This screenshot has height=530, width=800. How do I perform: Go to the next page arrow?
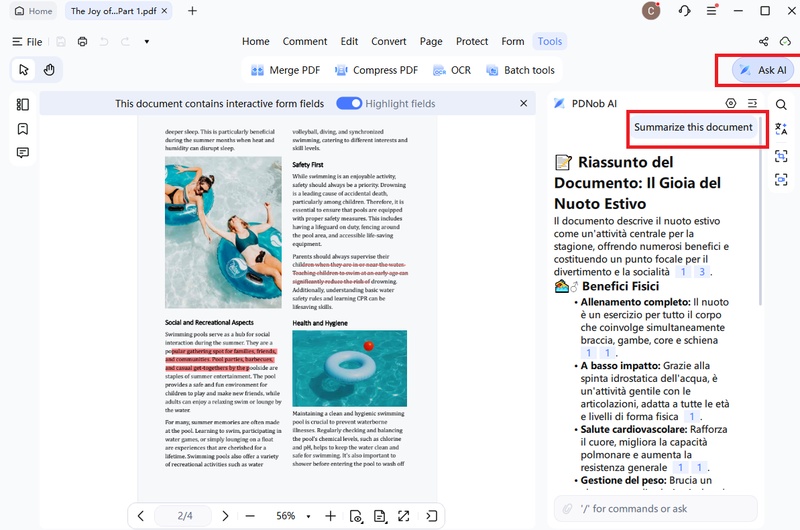click(x=225, y=516)
